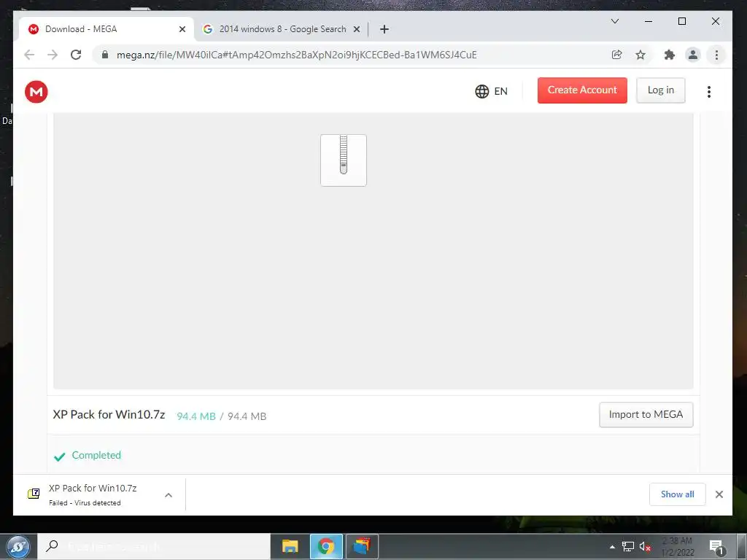Click the MEGA logo icon
Viewport: 747px width, 560px height.
pos(36,91)
